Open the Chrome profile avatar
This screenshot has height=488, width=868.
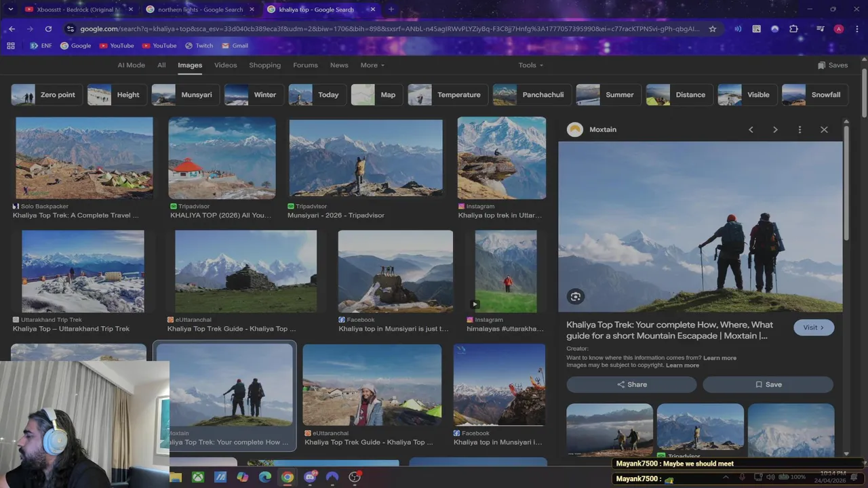(839, 29)
